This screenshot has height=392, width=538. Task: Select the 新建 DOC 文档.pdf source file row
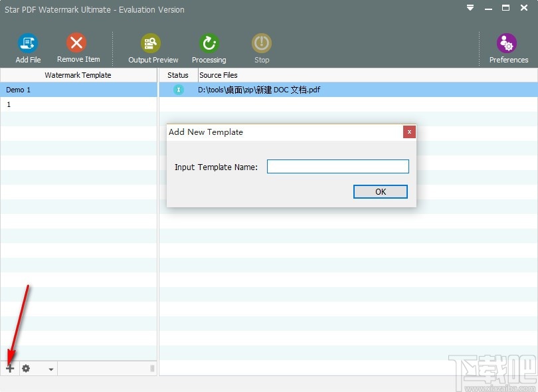click(x=348, y=90)
